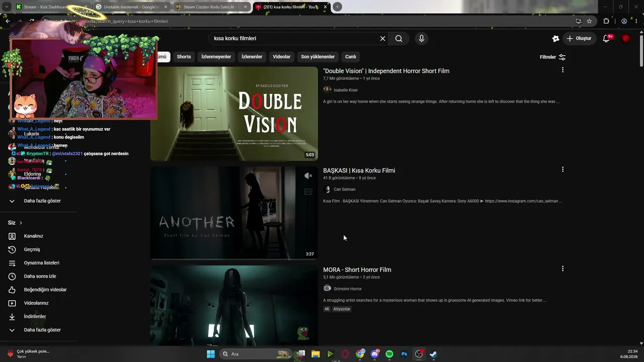644x362 pixels.
Task: Click the taskbar Ara search box
Action: (x=256, y=354)
